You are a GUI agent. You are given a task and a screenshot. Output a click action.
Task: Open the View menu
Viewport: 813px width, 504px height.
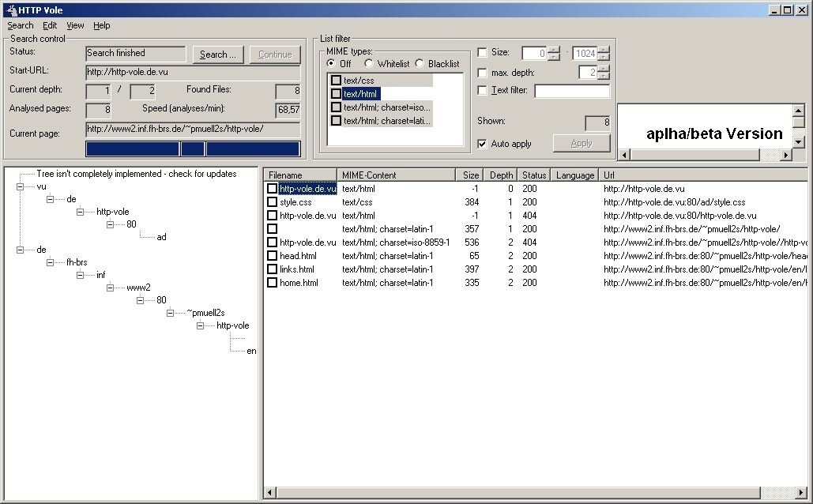pyautogui.click(x=75, y=25)
